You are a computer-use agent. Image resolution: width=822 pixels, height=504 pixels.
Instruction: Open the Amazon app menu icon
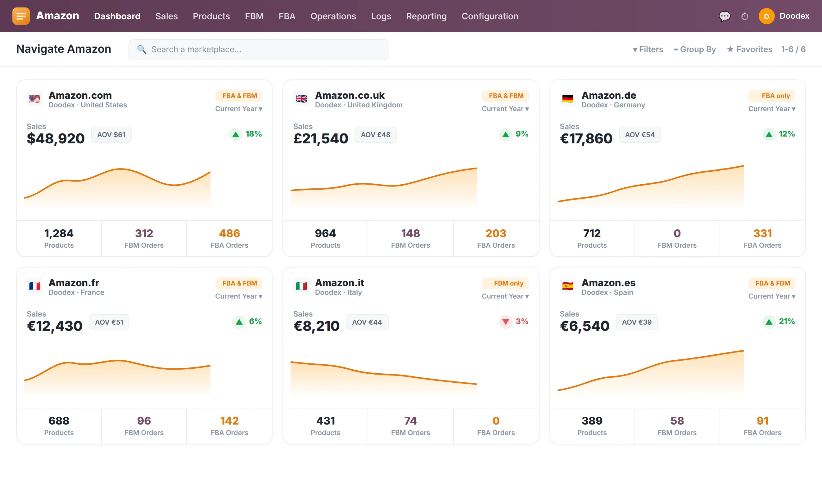[21, 16]
